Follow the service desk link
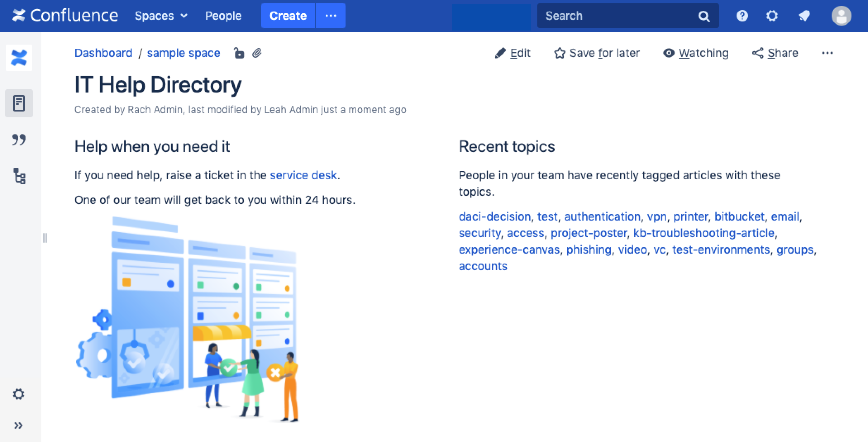 click(x=303, y=176)
